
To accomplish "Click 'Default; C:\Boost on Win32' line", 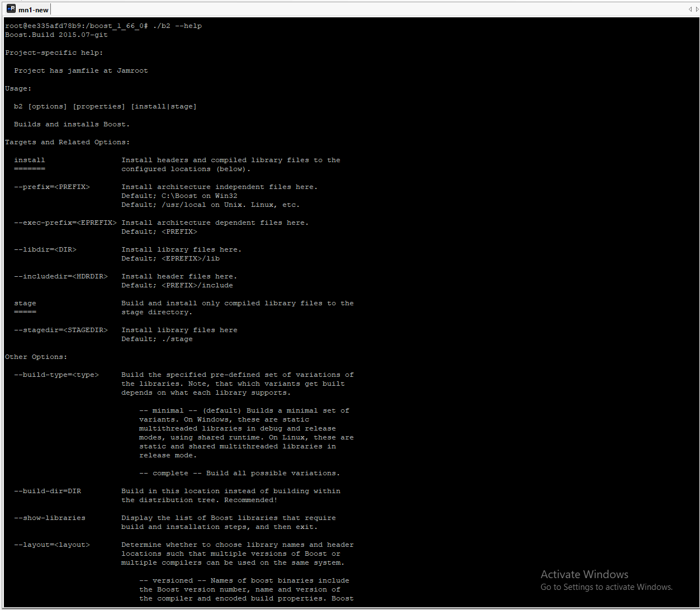I will coord(179,196).
